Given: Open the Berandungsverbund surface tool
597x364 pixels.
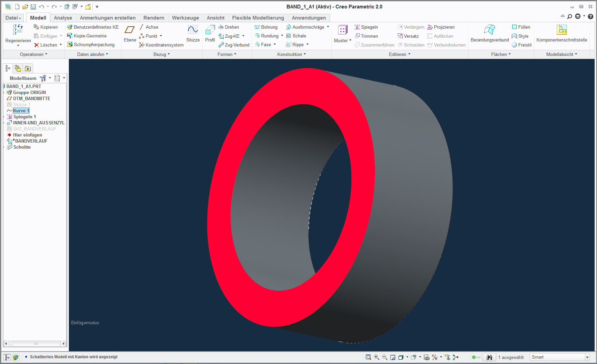Looking at the screenshot, I should pos(490,34).
